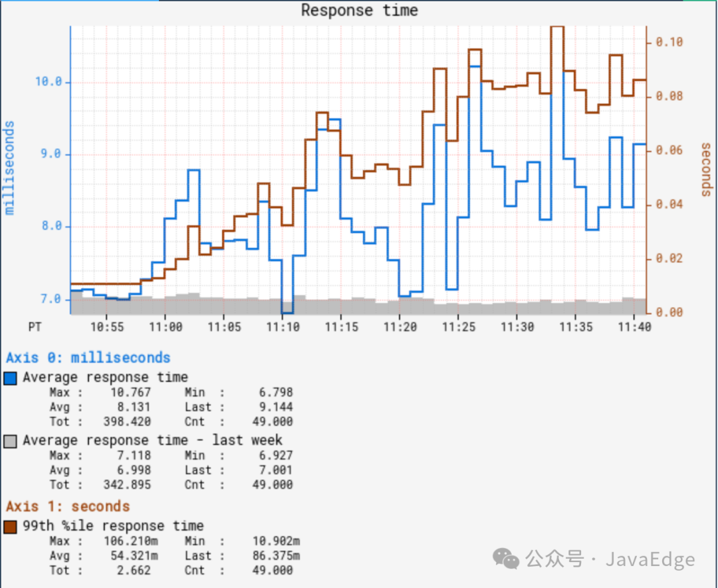Click the 11:15 time axis label
The width and height of the screenshot is (718, 588).
coord(341,327)
